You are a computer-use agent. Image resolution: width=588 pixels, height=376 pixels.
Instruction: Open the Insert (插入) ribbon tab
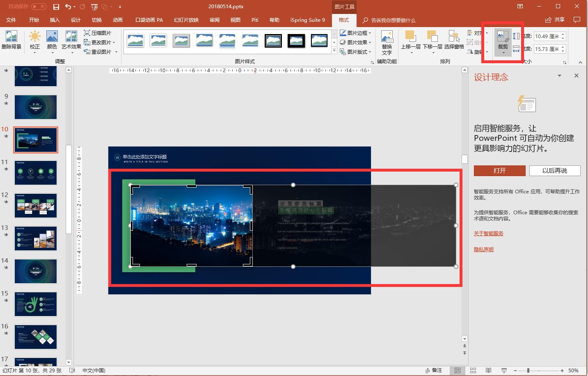coord(55,20)
